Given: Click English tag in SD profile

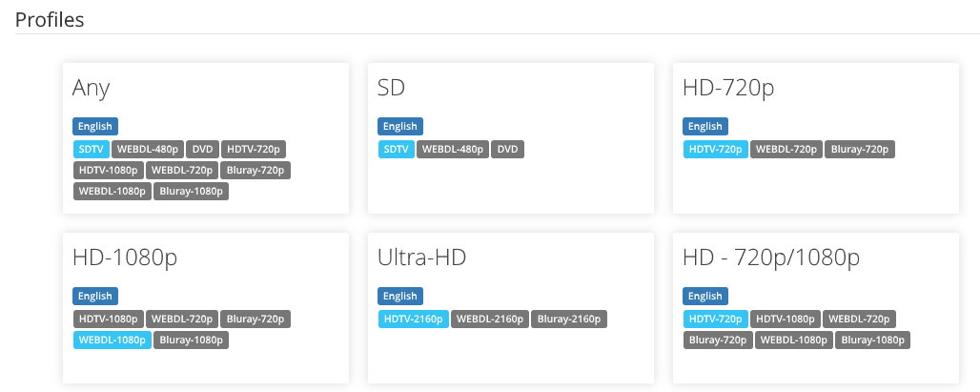Looking at the screenshot, I should (x=400, y=126).
